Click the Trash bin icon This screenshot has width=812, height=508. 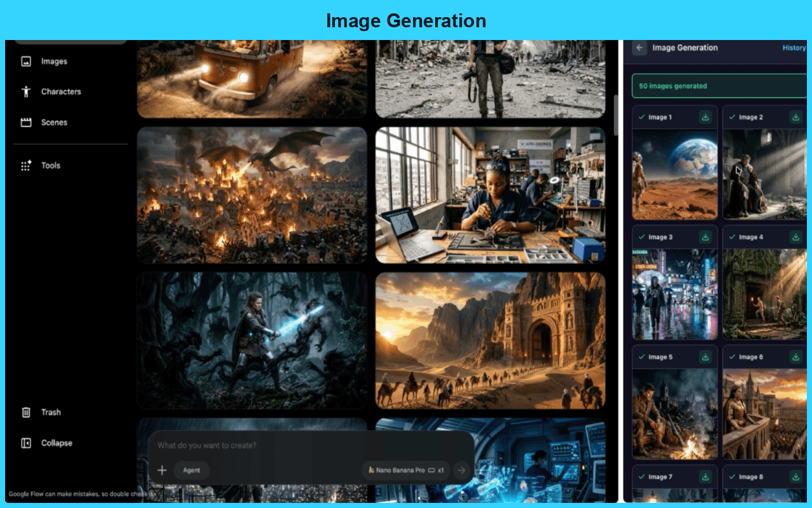pyautogui.click(x=26, y=412)
